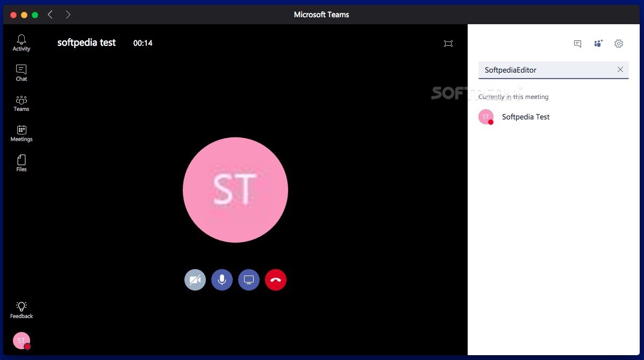Open call device settings gear
This screenshot has height=360, width=644.
click(619, 44)
